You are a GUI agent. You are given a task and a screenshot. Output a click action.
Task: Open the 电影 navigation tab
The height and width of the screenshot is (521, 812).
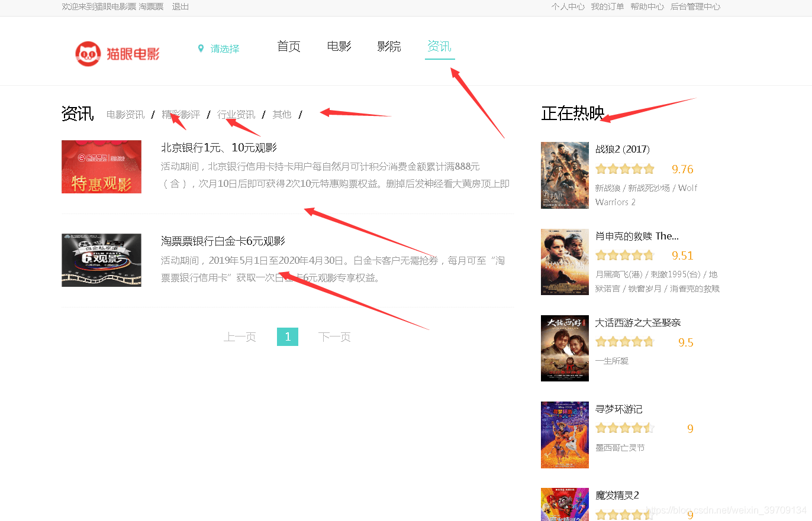[x=339, y=46]
